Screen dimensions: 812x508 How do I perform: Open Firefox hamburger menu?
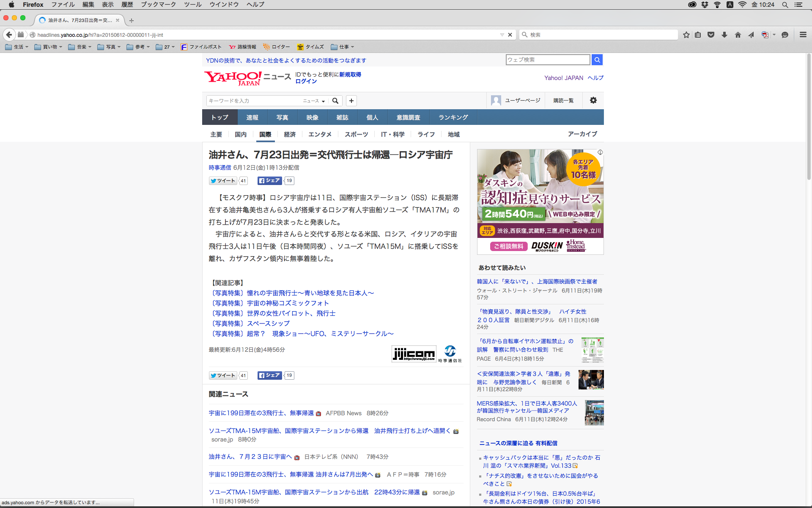pyautogui.click(x=803, y=35)
